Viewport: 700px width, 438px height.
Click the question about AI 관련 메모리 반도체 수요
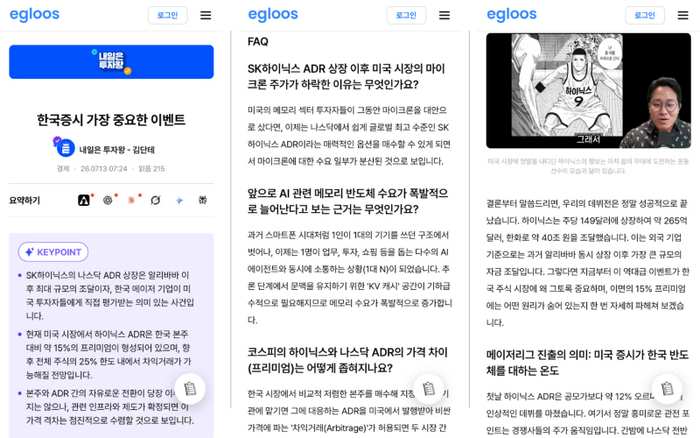click(348, 201)
